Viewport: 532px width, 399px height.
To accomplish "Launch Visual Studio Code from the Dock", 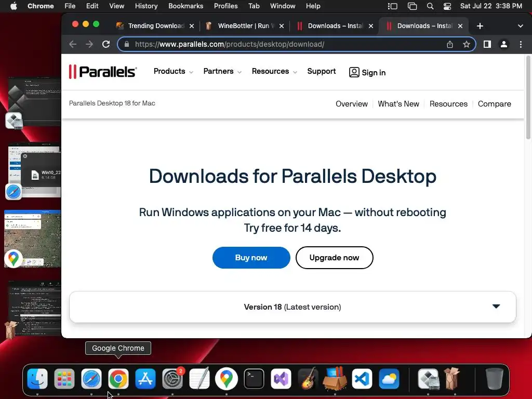I will click(x=362, y=378).
